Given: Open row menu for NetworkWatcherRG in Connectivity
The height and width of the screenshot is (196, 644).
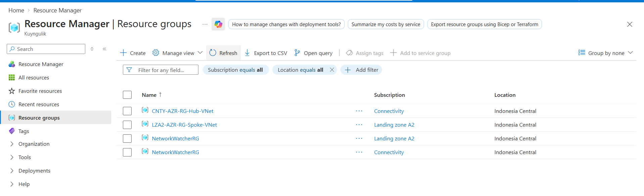Looking at the screenshot, I should (x=359, y=152).
